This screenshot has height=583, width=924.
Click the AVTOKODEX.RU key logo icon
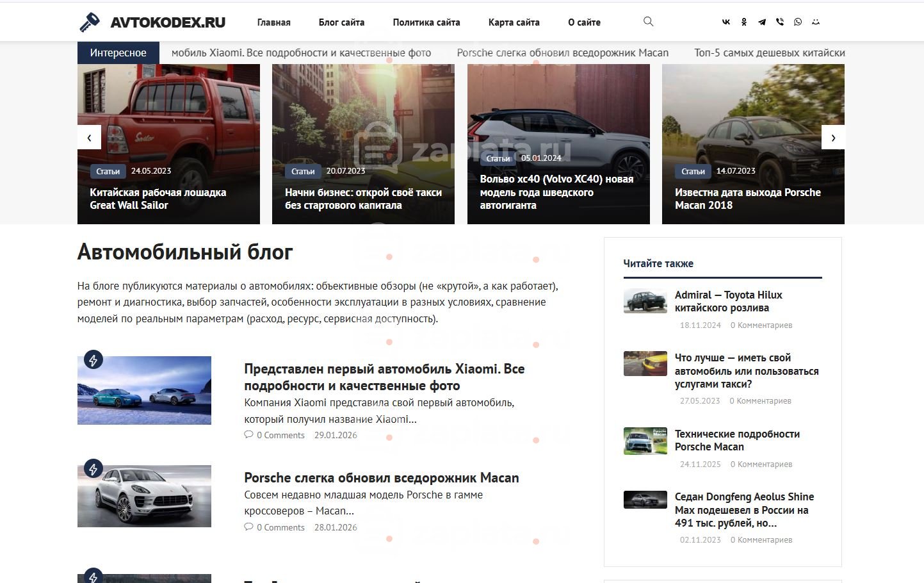[89, 22]
